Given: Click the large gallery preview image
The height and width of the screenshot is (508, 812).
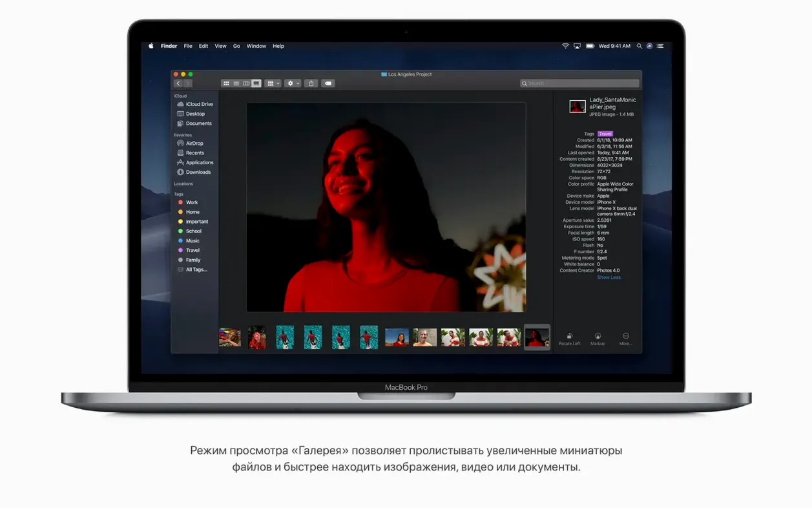Looking at the screenshot, I should point(386,207).
